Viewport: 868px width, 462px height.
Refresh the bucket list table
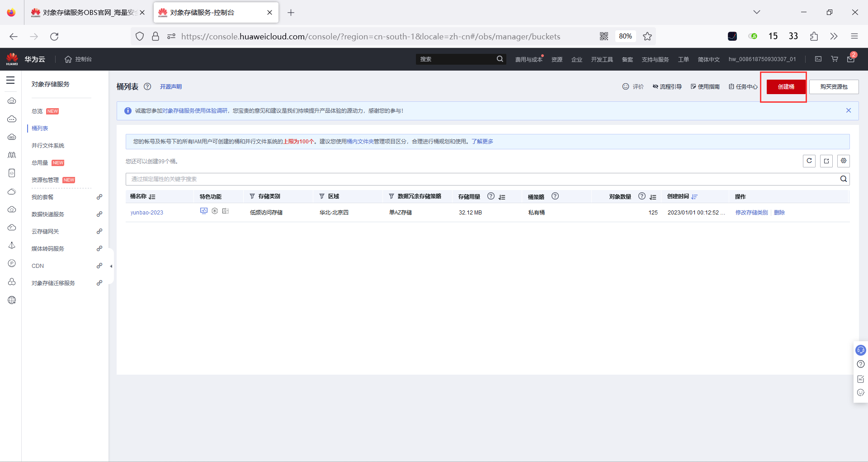(809, 161)
